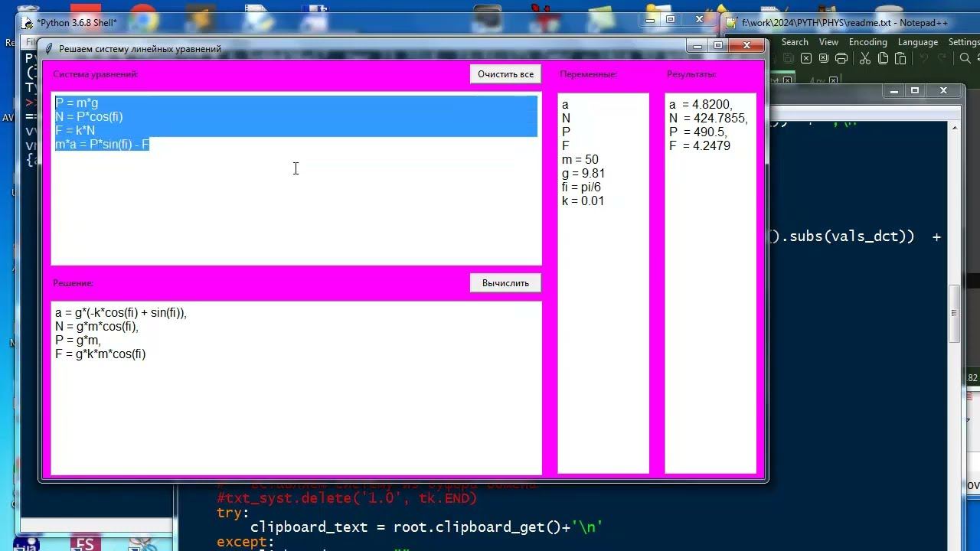Image resolution: width=980 pixels, height=551 pixels.
Task: Click the line 'P = m*g' in the equations
Action: 77,103
